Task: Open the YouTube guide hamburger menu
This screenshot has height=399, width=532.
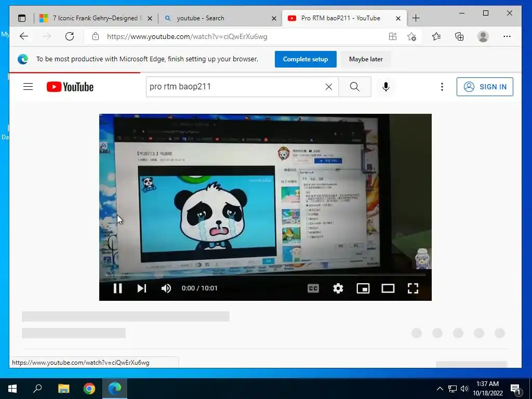Action: click(x=28, y=87)
